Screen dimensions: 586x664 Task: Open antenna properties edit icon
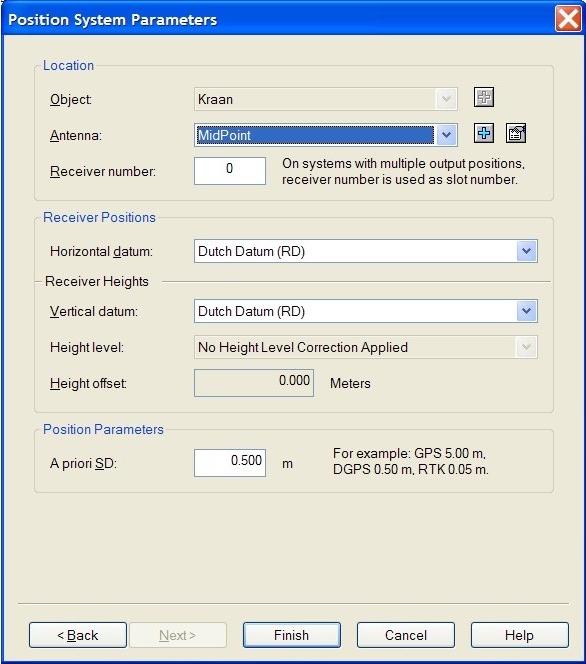[516, 133]
